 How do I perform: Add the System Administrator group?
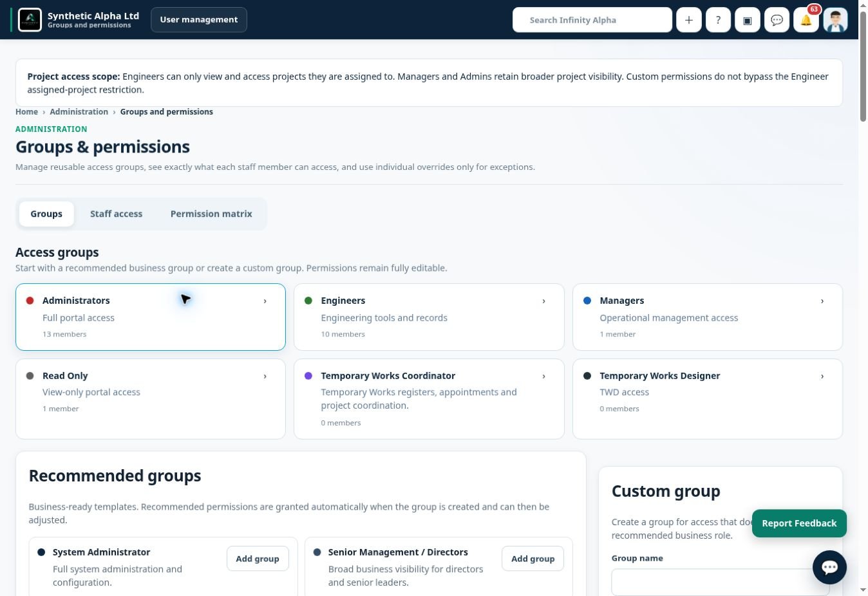(x=258, y=559)
